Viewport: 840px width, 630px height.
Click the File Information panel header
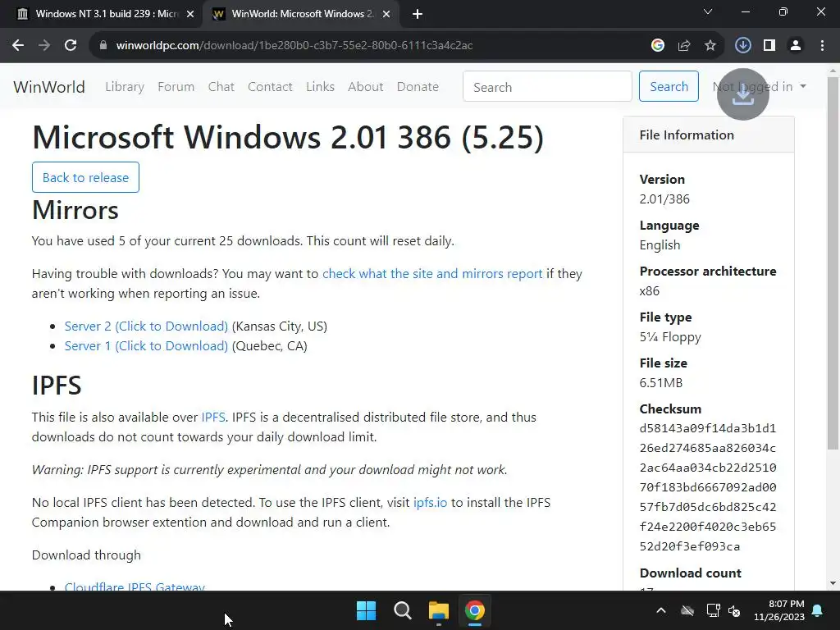click(708, 135)
